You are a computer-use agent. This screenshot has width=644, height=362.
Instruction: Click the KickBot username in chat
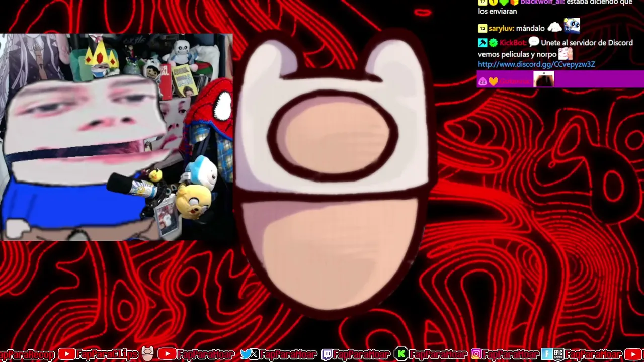[513, 43]
